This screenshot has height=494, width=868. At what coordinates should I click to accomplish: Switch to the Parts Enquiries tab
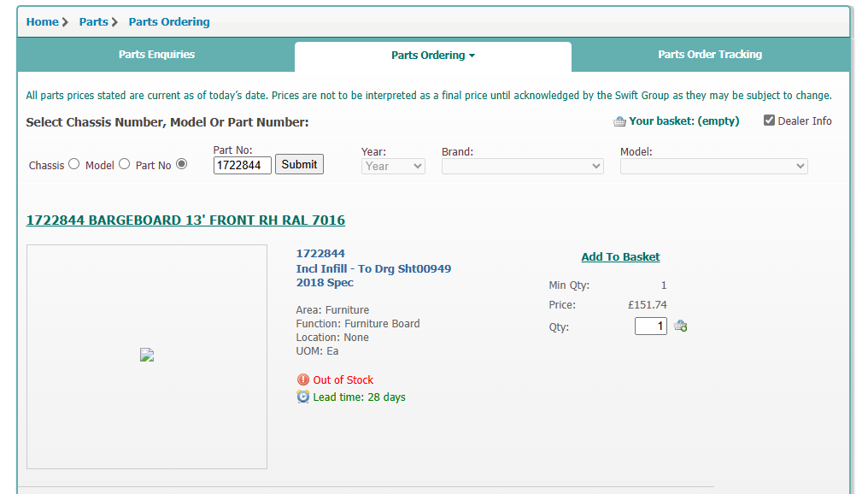click(x=156, y=55)
